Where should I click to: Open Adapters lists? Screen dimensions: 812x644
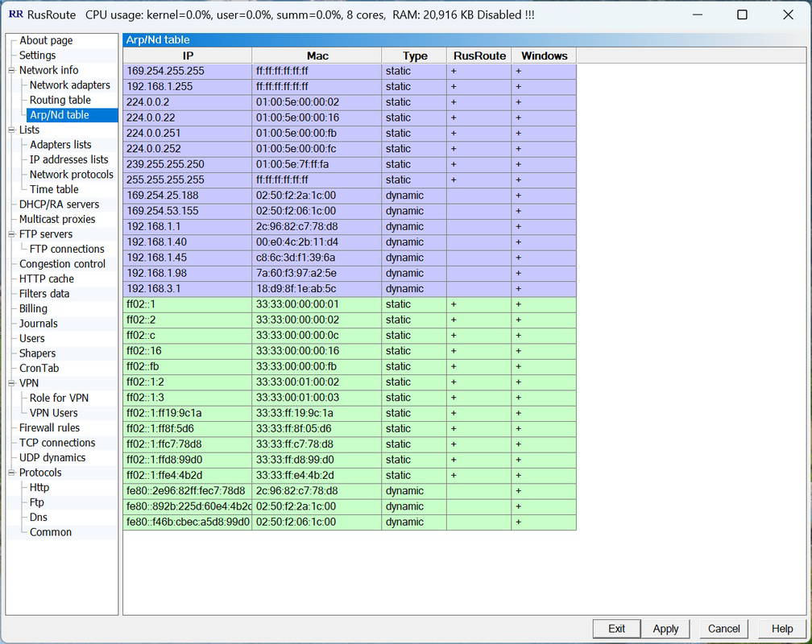pyautogui.click(x=60, y=144)
